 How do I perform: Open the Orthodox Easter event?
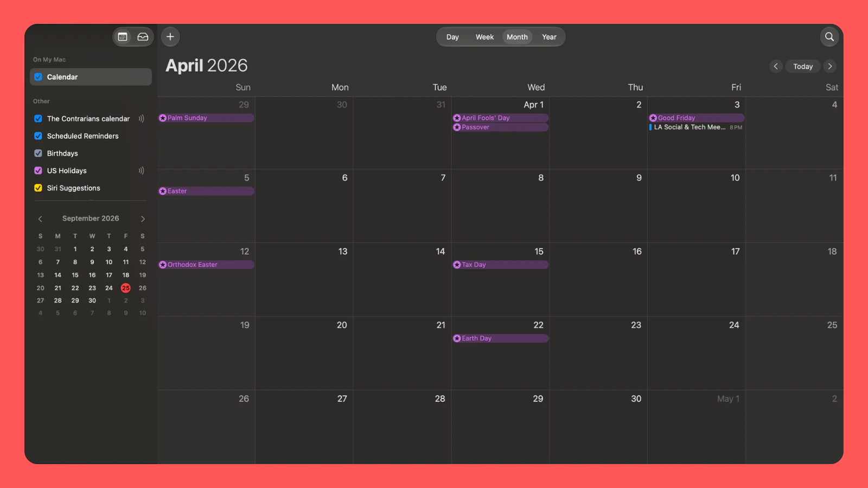[x=206, y=265]
